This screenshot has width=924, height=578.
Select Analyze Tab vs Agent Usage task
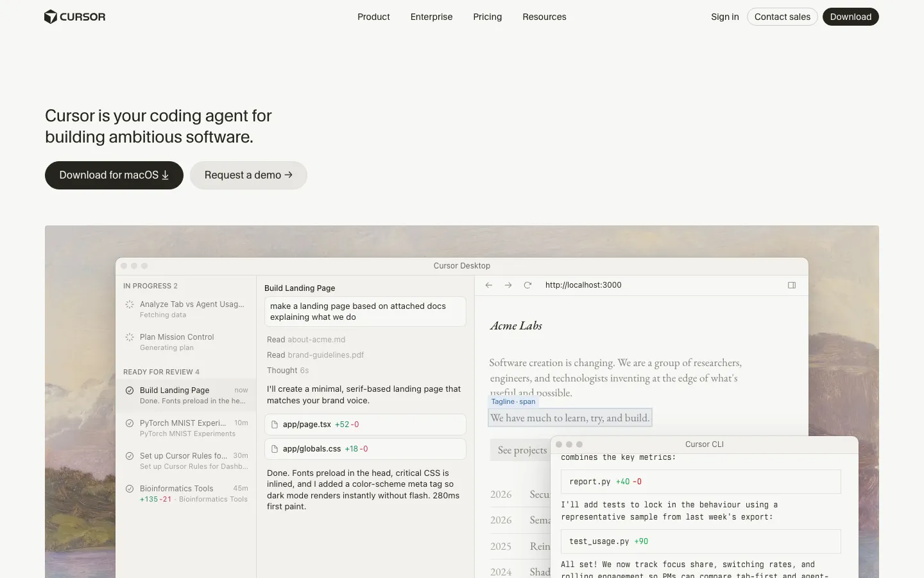(186, 309)
